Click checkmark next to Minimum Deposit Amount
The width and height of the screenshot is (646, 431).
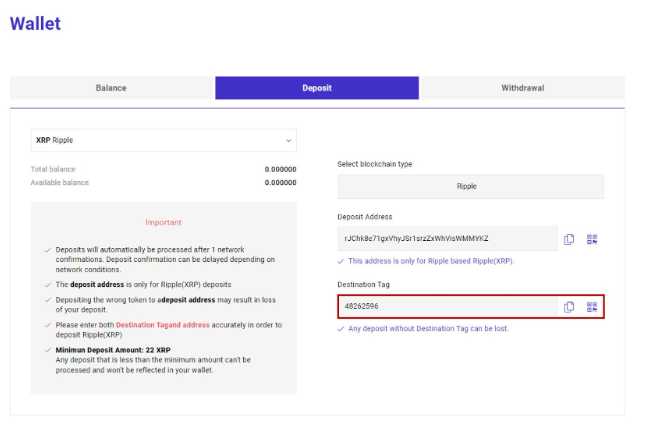click(48, 350)
